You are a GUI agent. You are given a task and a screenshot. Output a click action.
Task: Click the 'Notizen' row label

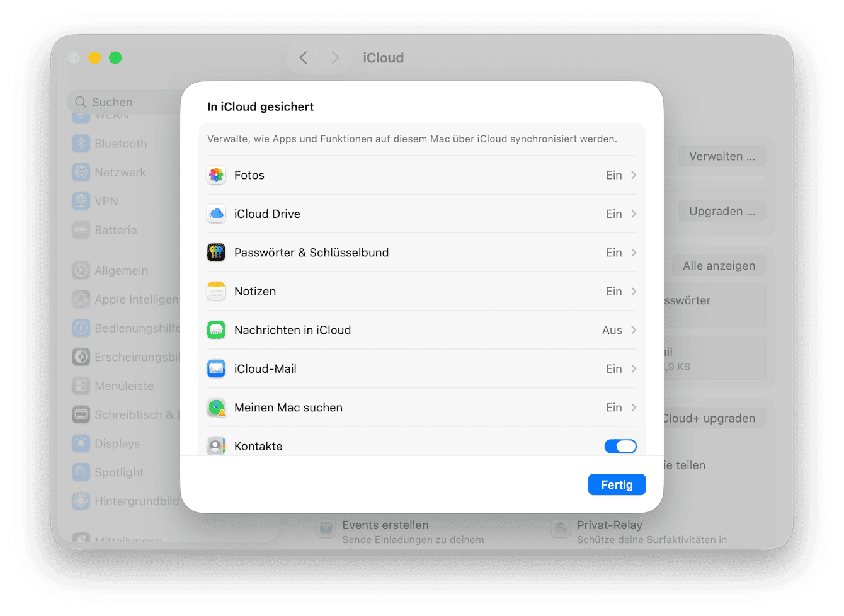(x=255, y=292)
